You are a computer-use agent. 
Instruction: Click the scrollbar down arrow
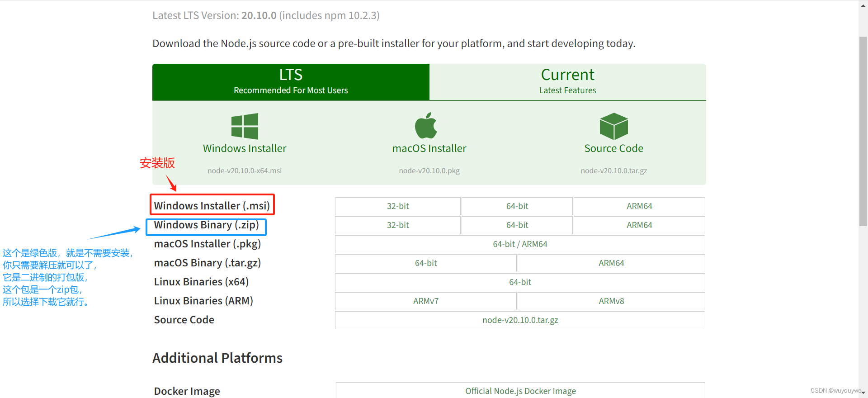pyautogui.click(x=863, y=393)
